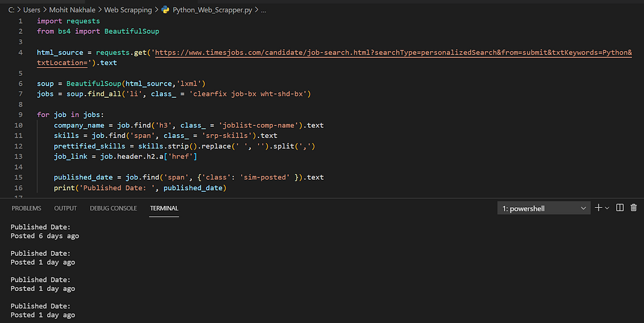This screenshot has width=644, height=323.
Task: Click 'find_all' method on line 7
Action: coord(104,94)
